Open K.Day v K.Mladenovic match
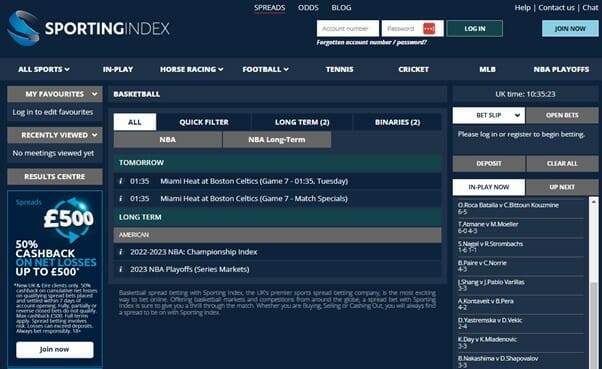Screen dimensions: 602x369 521,343
